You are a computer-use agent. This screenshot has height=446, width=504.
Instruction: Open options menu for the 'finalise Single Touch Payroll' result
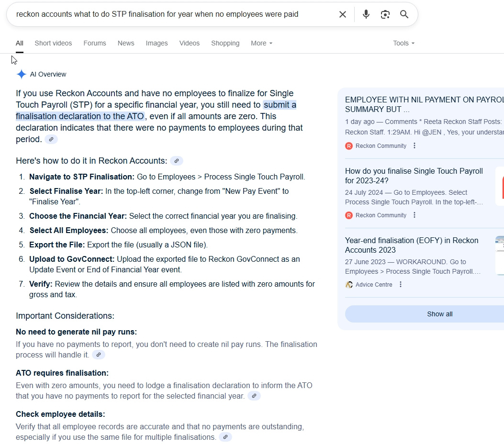coord(414,215)
